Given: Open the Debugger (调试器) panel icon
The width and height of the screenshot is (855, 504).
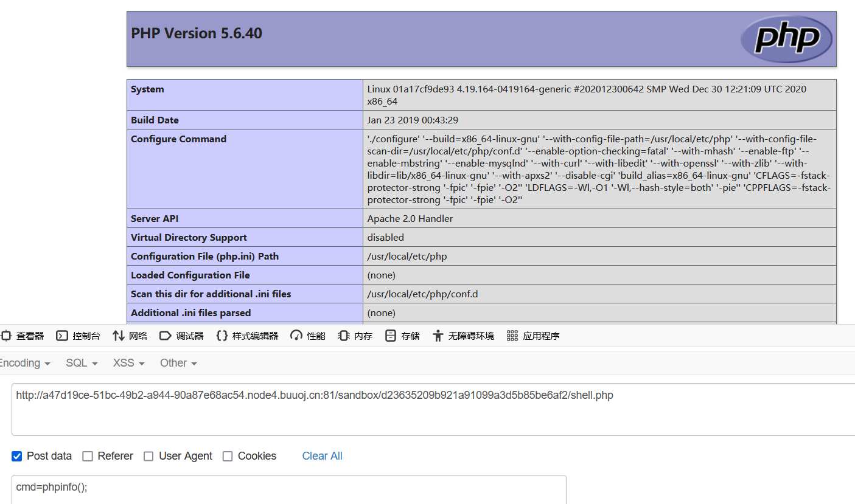Looking at the screenshot, I should (x=166, y=336).
